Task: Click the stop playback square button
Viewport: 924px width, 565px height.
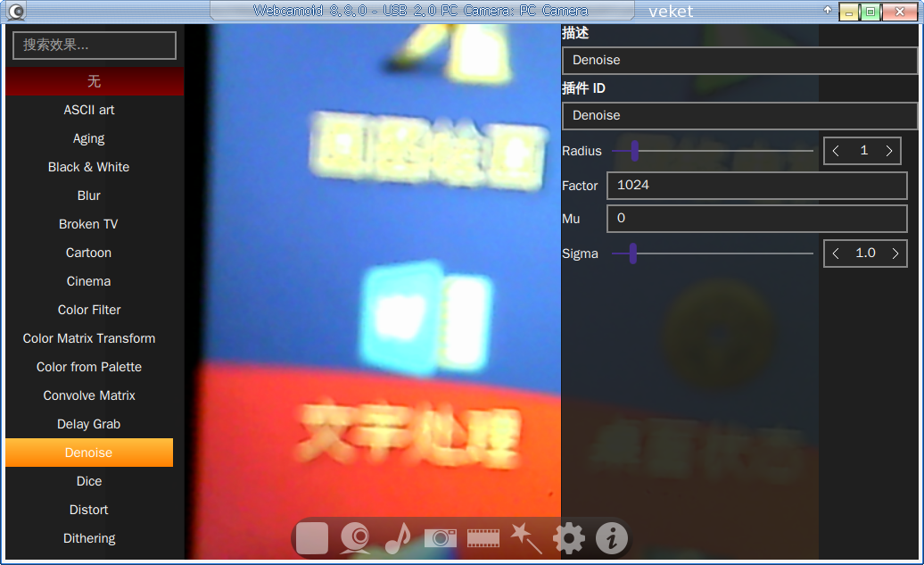Action: [x=312, y=538]
